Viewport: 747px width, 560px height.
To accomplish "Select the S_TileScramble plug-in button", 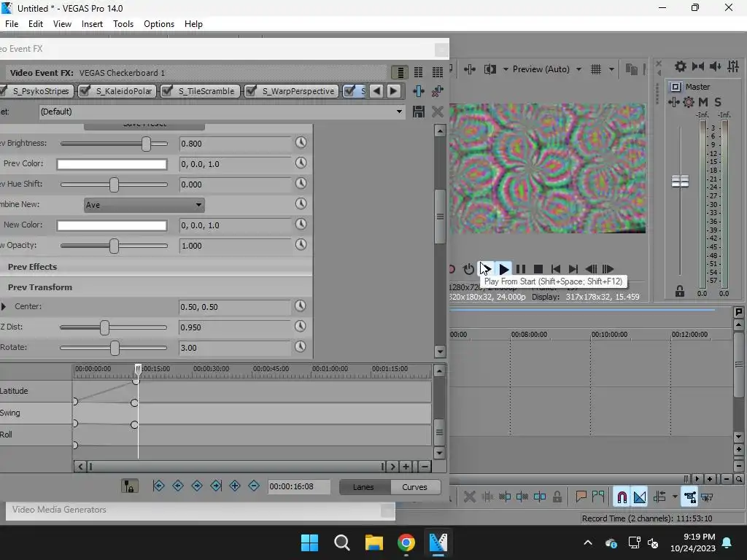I will point(206,91).
